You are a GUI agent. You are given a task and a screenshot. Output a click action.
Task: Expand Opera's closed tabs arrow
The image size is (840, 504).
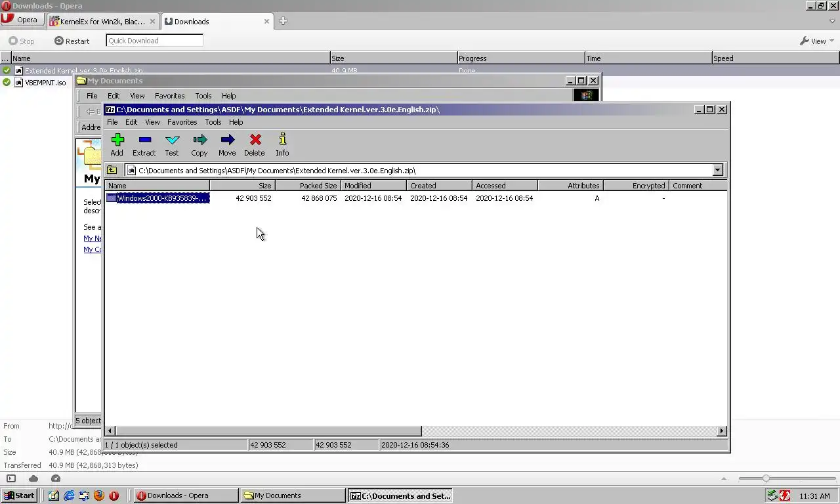pos(832,21)
